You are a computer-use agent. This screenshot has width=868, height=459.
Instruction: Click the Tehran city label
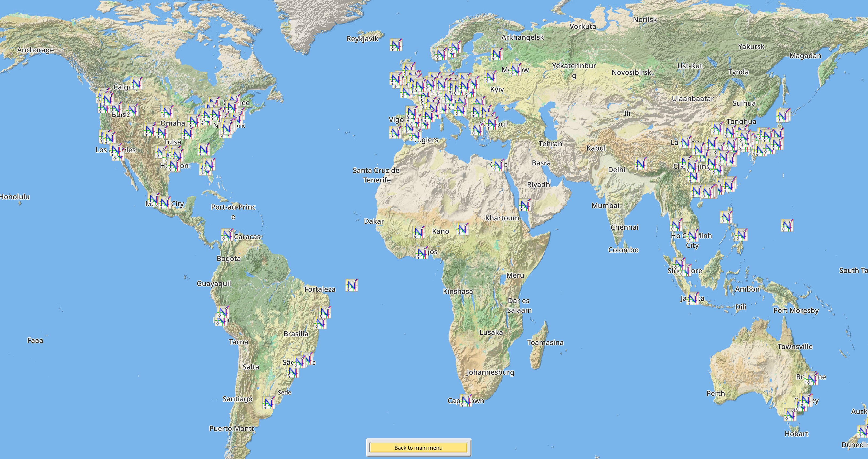551,144
